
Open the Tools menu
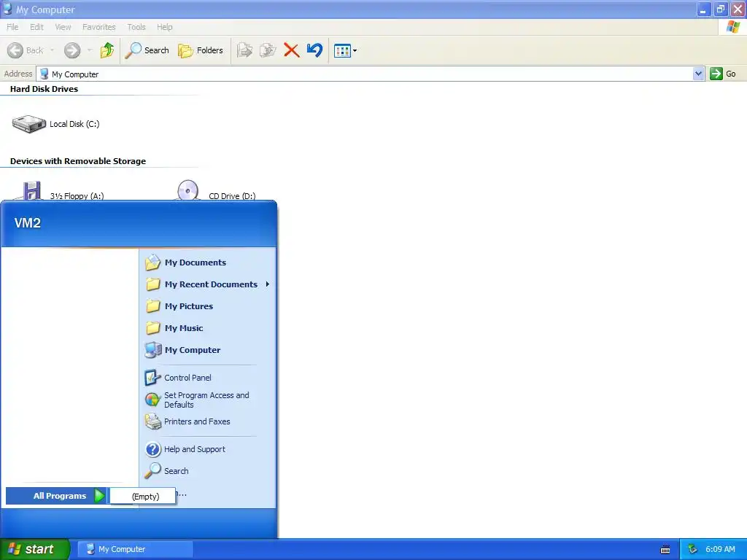click(x=136, y=27)
